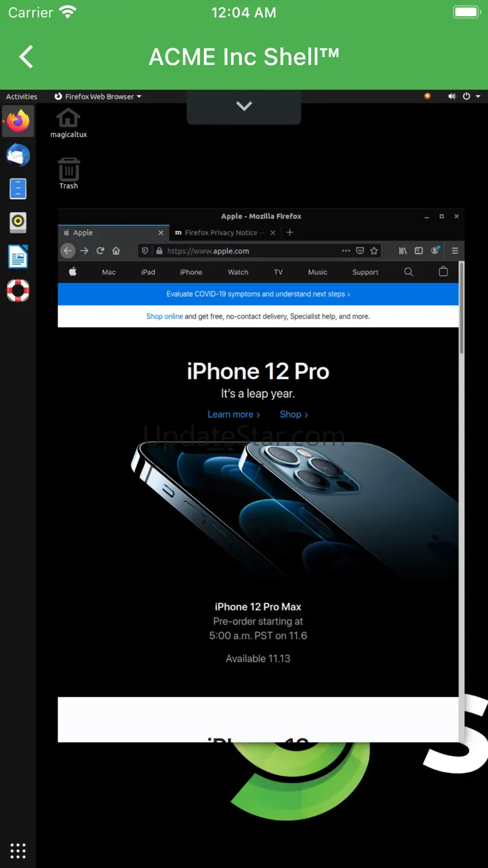Tap the back arrow in ACME header
The width and height of the screenshot is (488, 868).
26,57
